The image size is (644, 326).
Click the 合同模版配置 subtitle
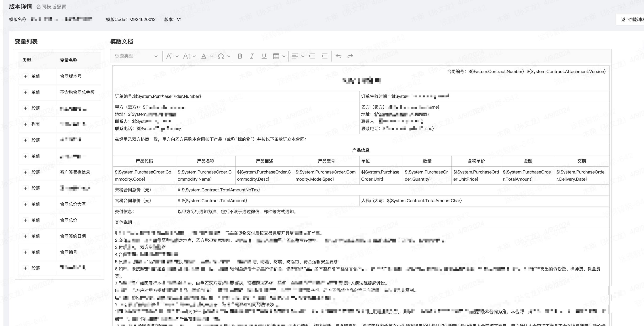[x=51, y=7]
